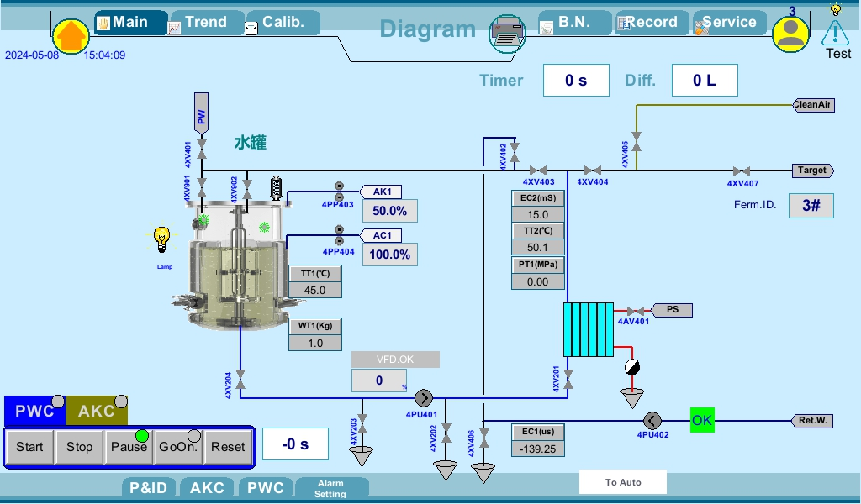This screenshot has width=861, height=504.
Task: Toggle the PWC mode selector
Action: coord(34,412)
